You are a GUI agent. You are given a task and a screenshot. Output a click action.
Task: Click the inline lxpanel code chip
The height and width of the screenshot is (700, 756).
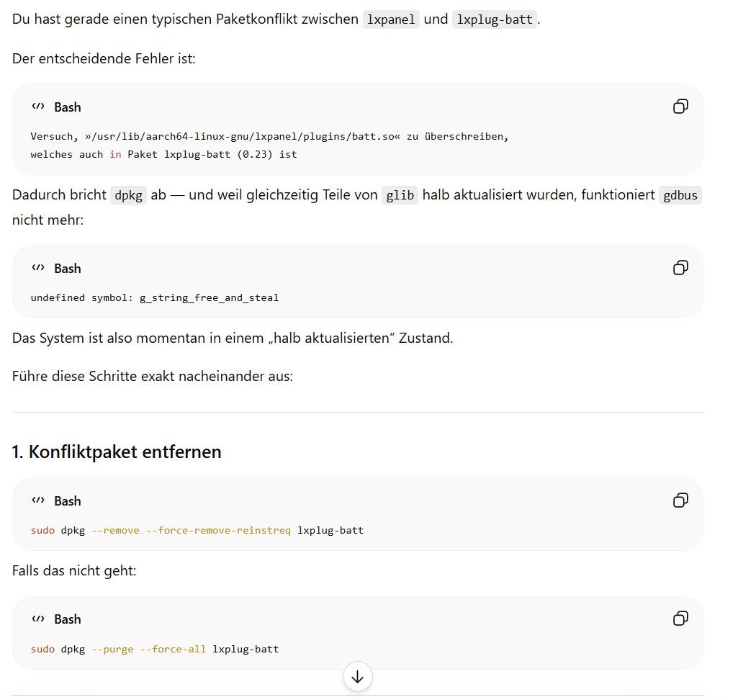(x=390, y=19)
